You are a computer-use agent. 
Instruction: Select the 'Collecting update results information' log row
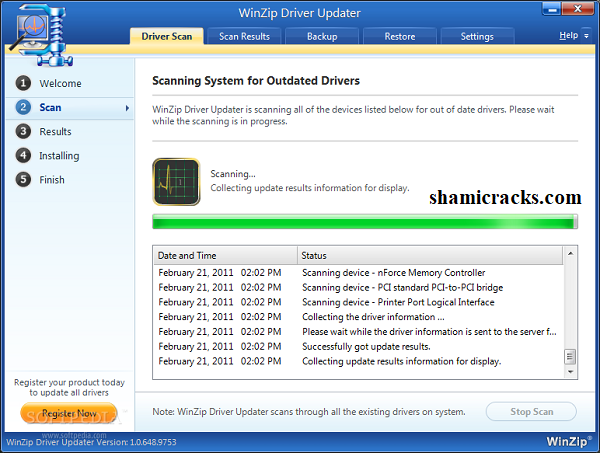[359, 362]
